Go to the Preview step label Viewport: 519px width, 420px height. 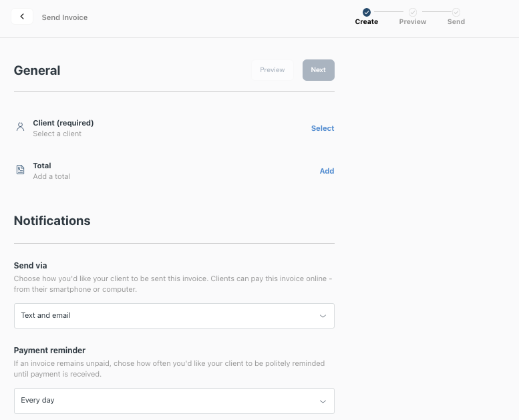pyautogui.click(x=412, y=22)
